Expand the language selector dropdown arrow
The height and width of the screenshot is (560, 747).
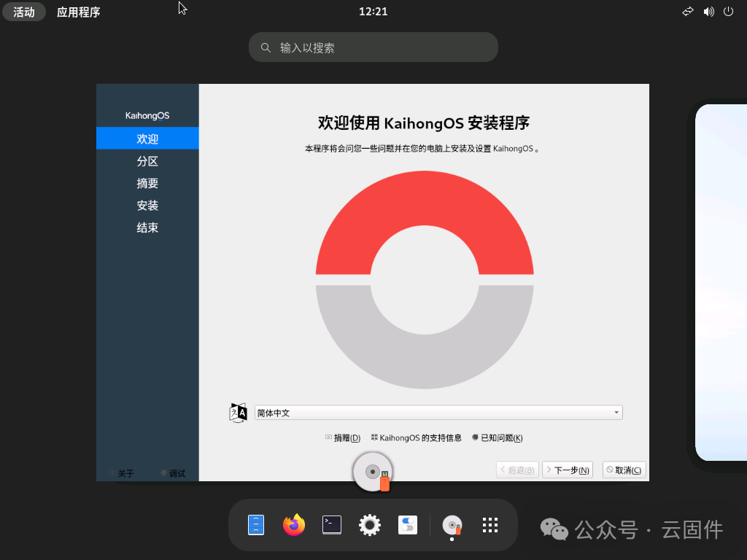point(616,412)
